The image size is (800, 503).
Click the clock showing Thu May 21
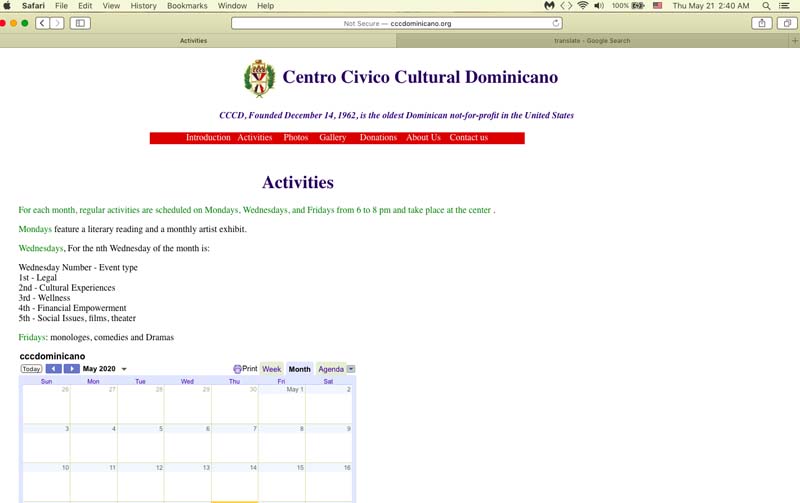[x=711, y=6]
